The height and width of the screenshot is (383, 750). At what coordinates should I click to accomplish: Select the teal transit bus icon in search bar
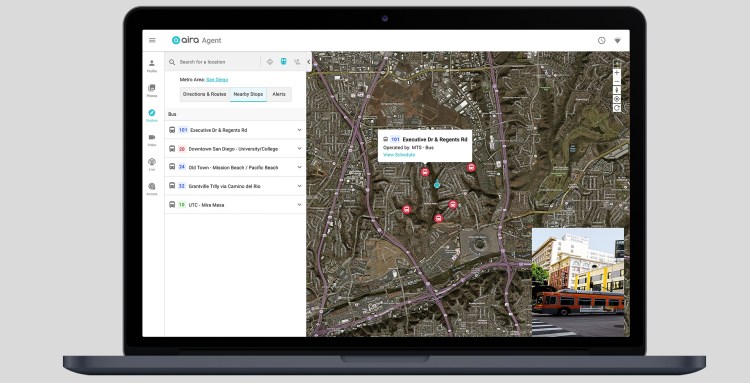(x=284, y=62)
